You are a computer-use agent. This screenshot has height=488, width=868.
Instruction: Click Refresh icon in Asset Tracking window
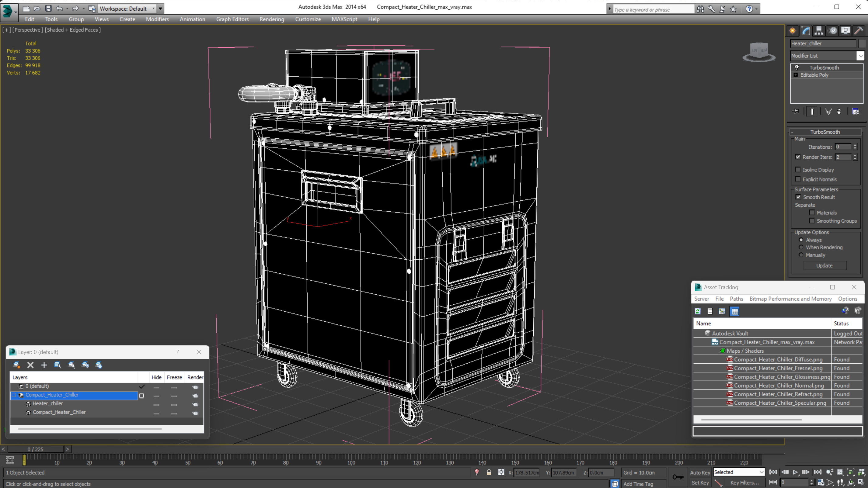point(698,311)
